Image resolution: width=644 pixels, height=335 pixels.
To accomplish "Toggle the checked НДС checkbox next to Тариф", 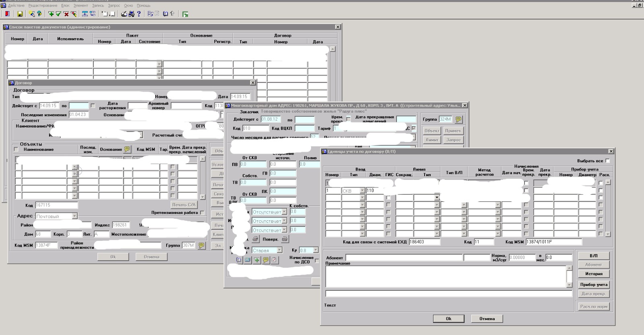I will [x=414, y=128].
